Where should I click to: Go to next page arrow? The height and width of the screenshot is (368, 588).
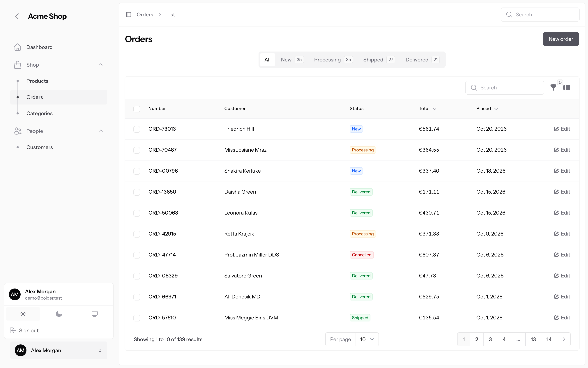click(x=564, y=339)
